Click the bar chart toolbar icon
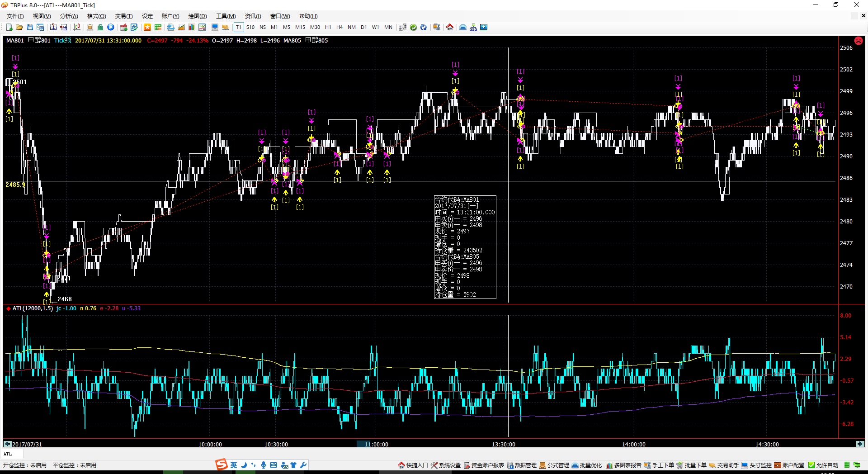 coord(192,27)
